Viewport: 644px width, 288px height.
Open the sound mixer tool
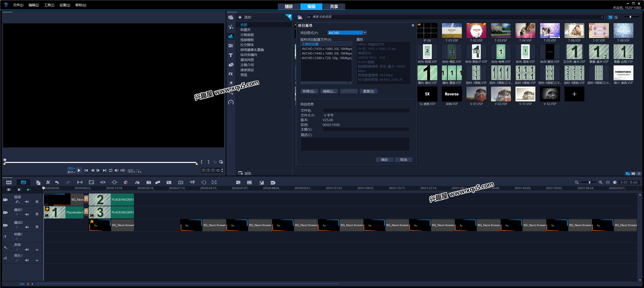pos(137,182)
